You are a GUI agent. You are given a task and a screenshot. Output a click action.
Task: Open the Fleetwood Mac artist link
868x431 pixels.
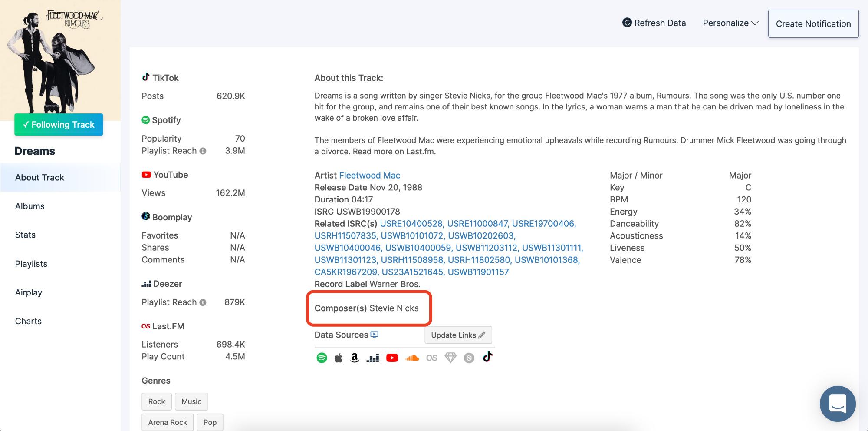coord(369,175)
